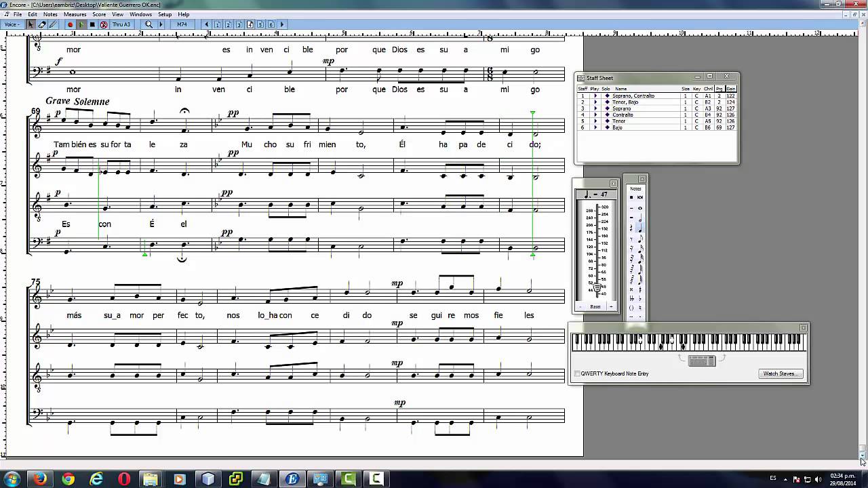The width and height of the screenshot is (868, 488).
Task: Click the green play button
Action: (81, 24)
